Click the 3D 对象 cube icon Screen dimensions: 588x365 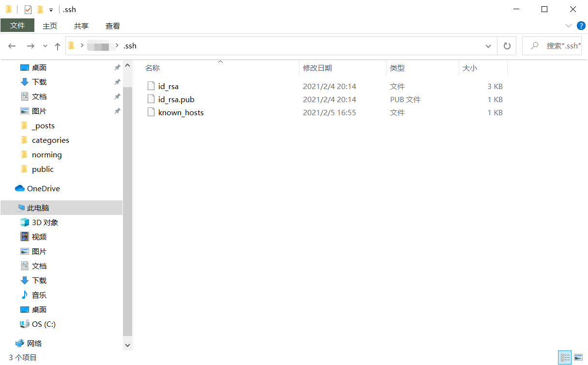pos(25,222)
